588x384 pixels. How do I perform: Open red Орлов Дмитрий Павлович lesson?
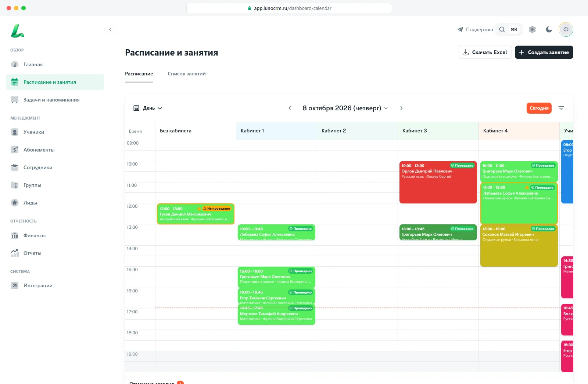pos(438,182)
